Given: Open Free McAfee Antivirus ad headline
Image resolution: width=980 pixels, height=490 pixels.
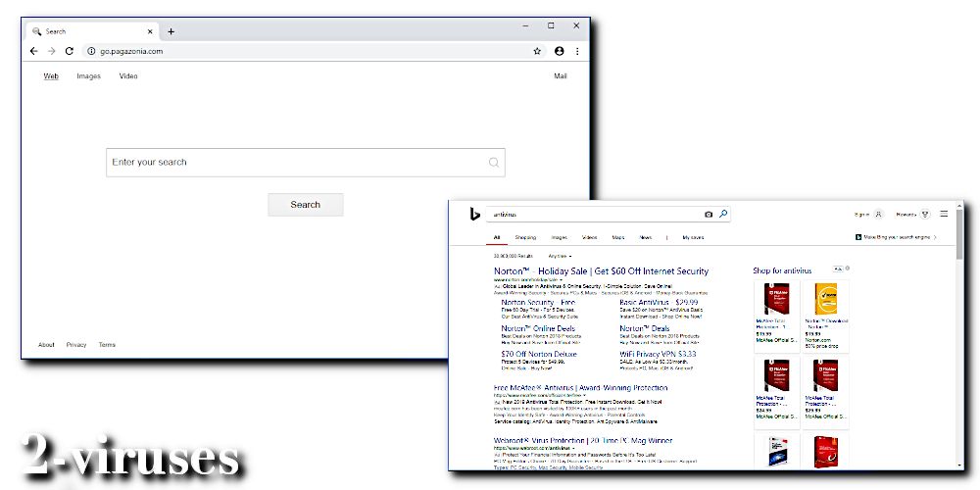Looking at the screenshot, I should click(x=580, y=388).
